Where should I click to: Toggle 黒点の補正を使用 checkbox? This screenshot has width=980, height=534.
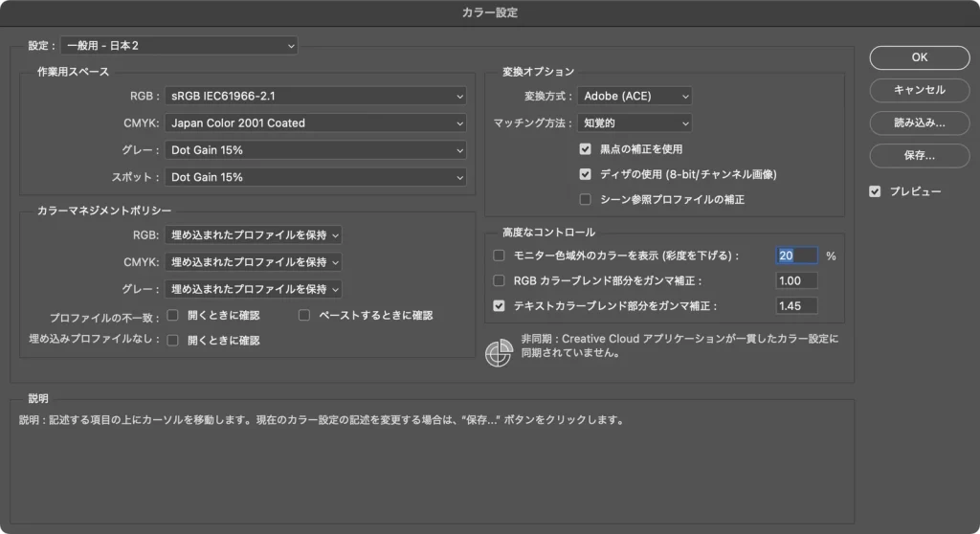(585, 149)
